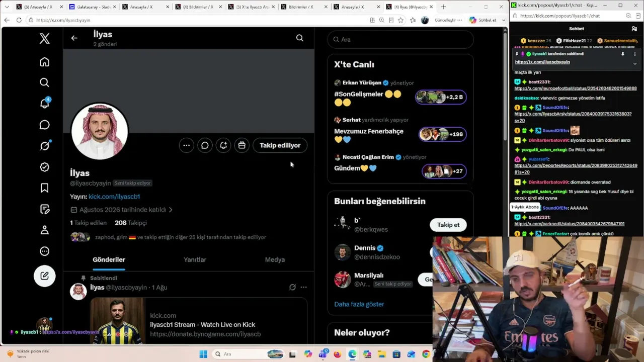Click the Grok icon on pinned post
The height and width of the screenshot is (362, 644).
pos(292,287)
